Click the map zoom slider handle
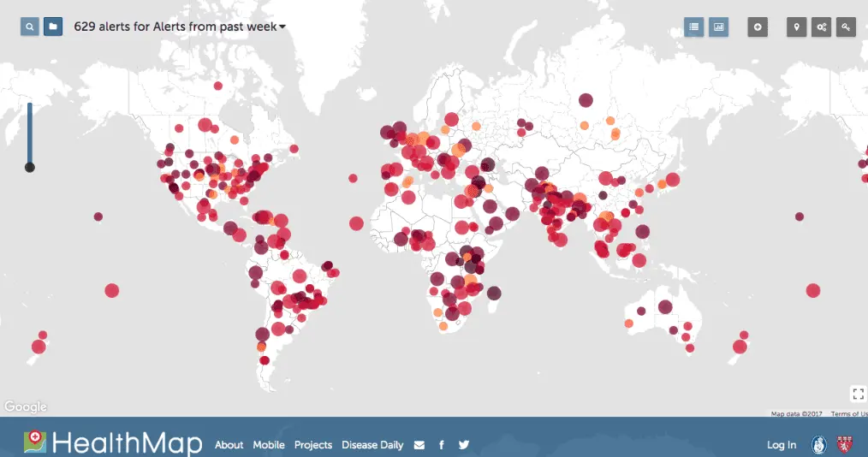Image resolution: width=868 pixels, height=457 pixels. 30,167
